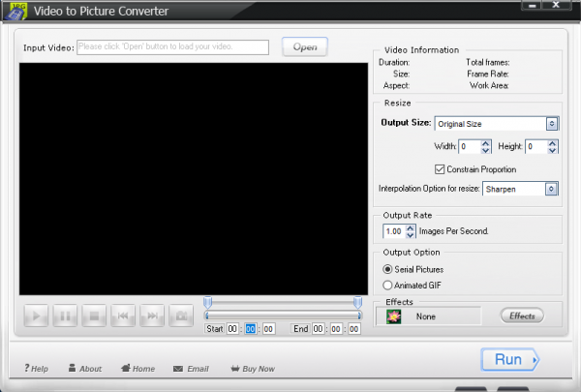Expand the Output Size dropdown
The image size is (581, 392).
pos(552,124)
